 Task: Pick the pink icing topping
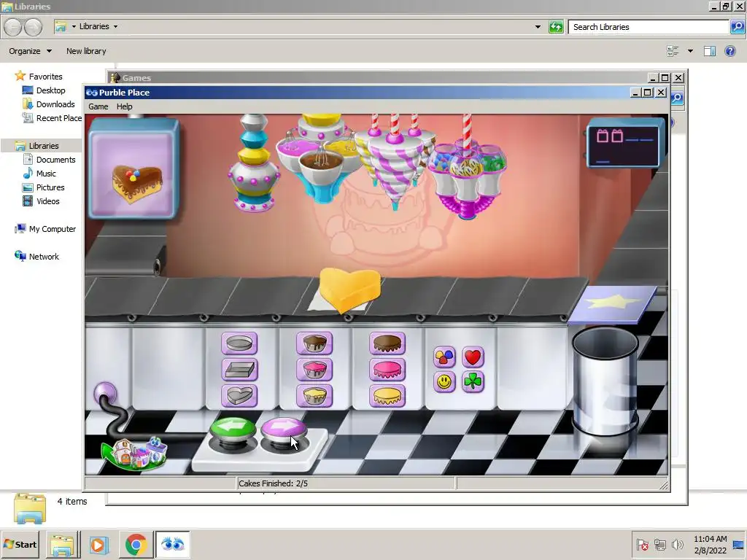[x=387, y=370]
